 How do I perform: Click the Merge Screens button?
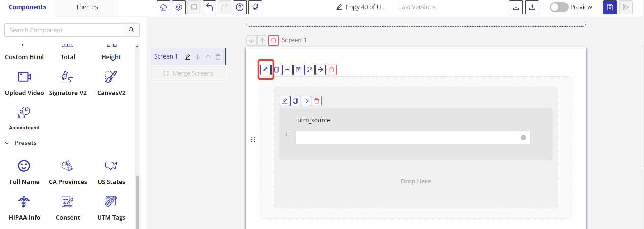(188, 73)
